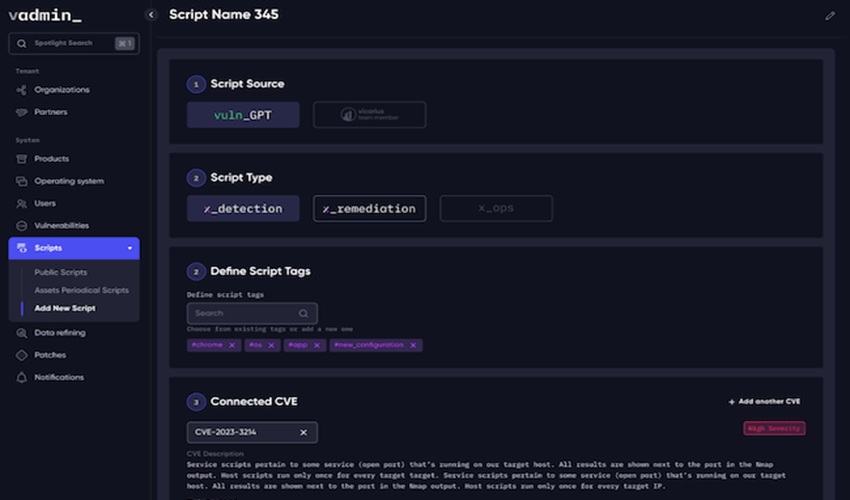Open Users page
The height and width of the screenshot is (500, 850).
(45, 203)
